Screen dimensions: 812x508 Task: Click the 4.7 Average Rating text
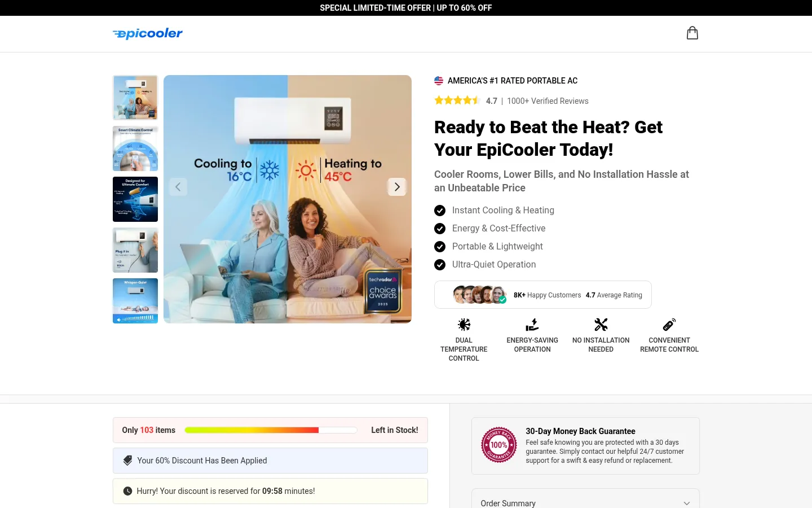point(614,295)
